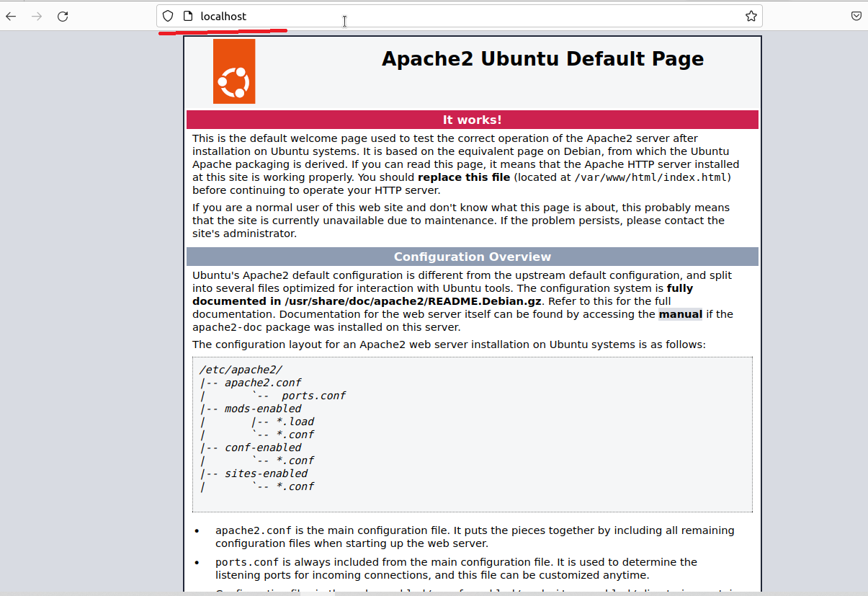The image size is (868, 596).
Task: Focus the address bar showing localhost
Action: coord(460,16)
